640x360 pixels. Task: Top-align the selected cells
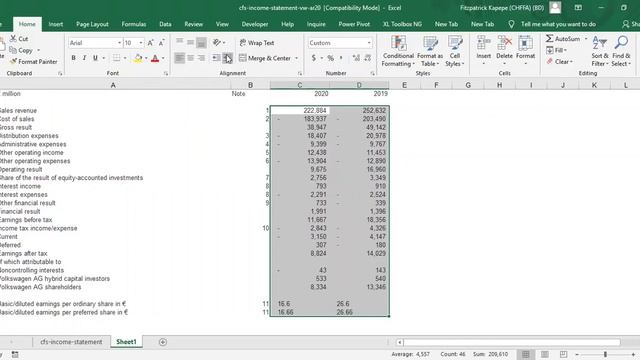coord(180,42)
